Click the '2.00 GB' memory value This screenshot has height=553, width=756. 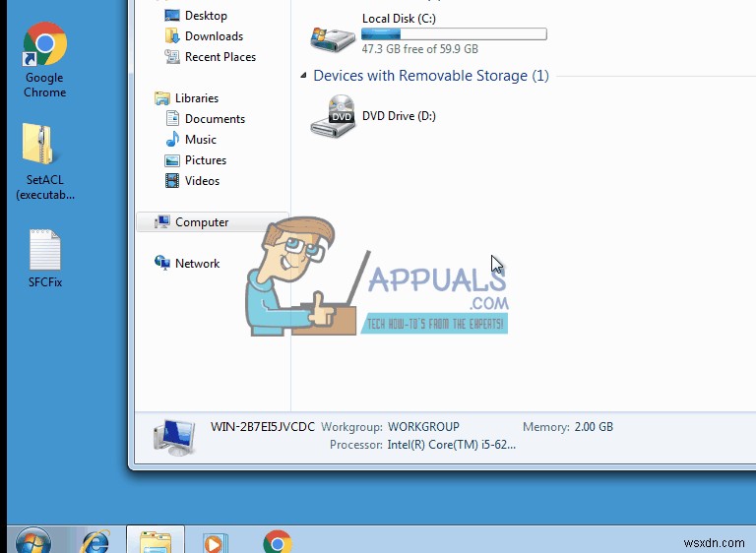(594, 427)
